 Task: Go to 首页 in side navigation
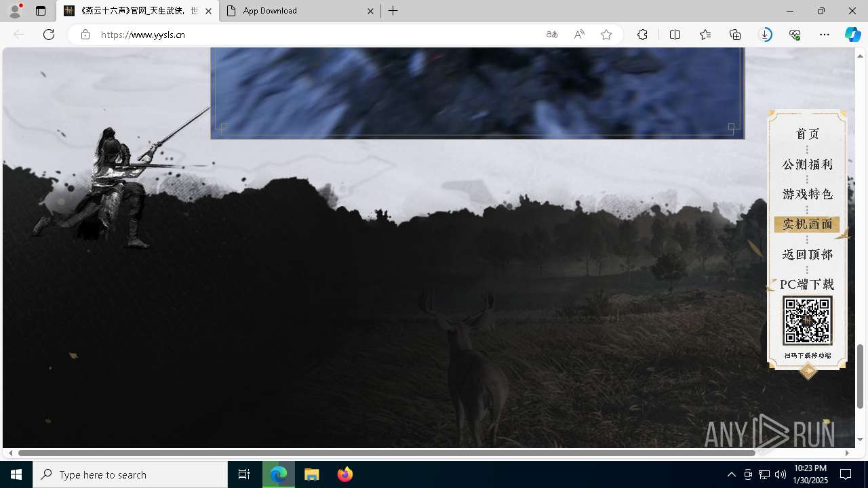click(x=807, y=134)
